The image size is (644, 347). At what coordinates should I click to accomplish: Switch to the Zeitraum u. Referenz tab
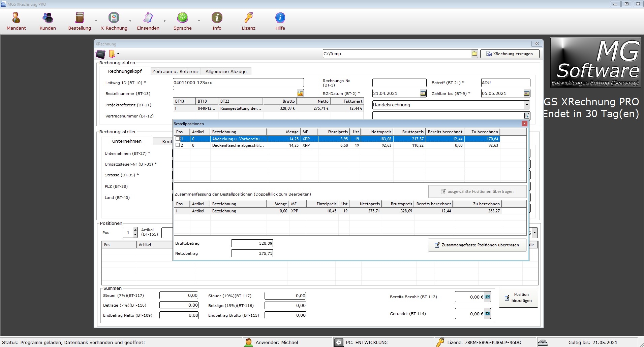pos(175,71)
